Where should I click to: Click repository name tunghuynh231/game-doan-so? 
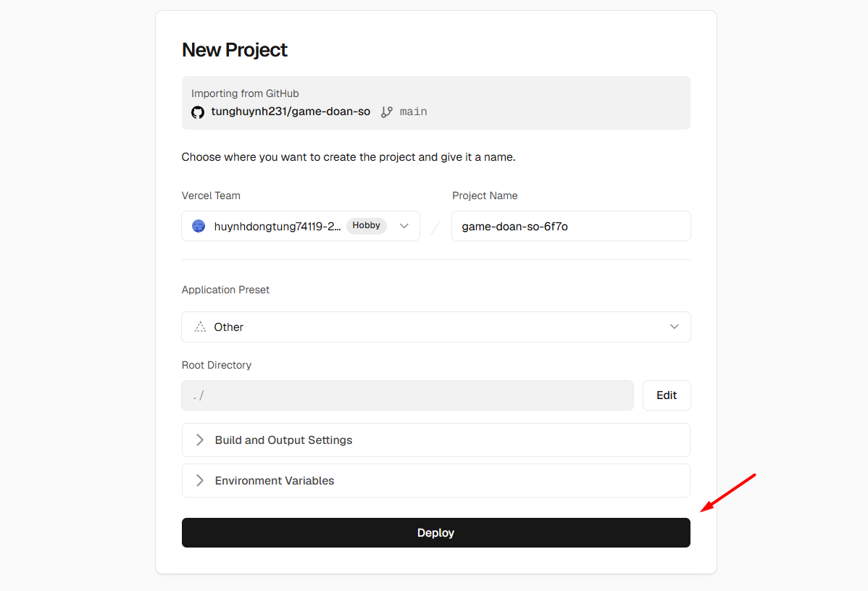(291, 112)
